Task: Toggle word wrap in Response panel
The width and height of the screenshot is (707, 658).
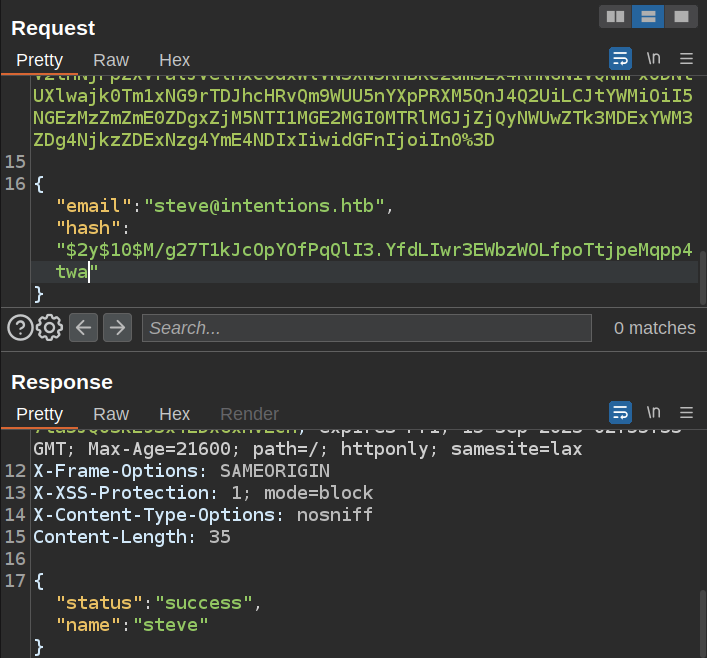Action: point(620,412)
